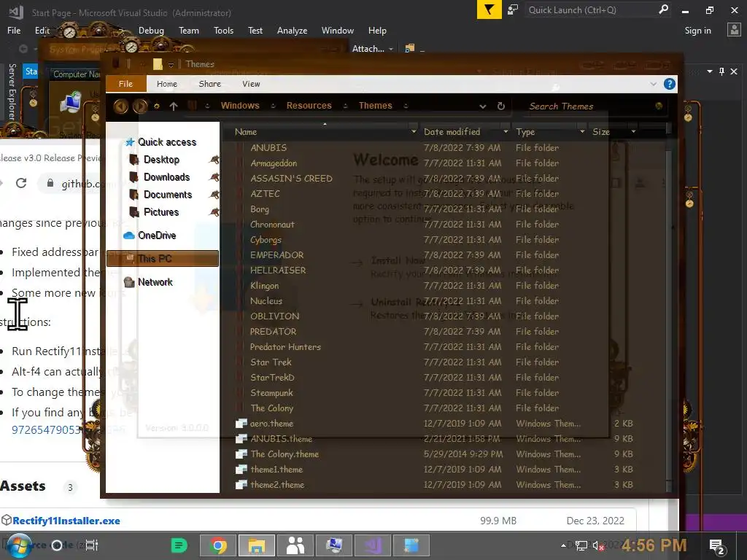Click Resources in the breadcrumb path
747x560 pixels.
309,106
